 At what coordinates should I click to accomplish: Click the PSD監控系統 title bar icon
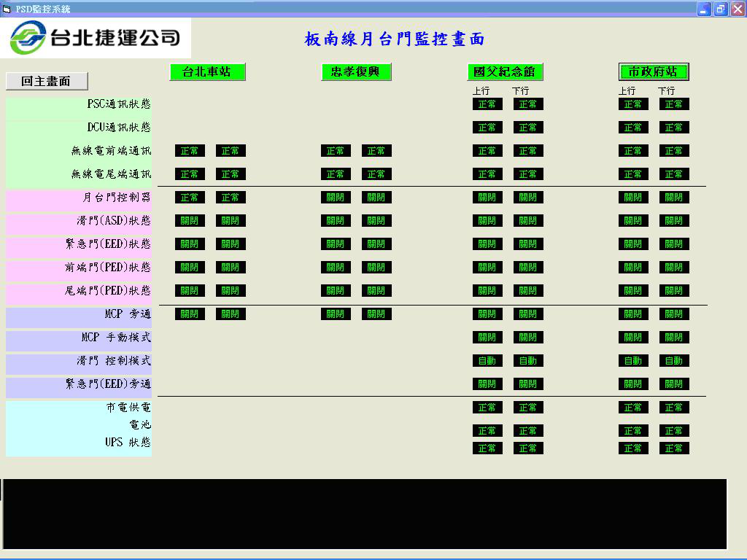tap(7, 9)
